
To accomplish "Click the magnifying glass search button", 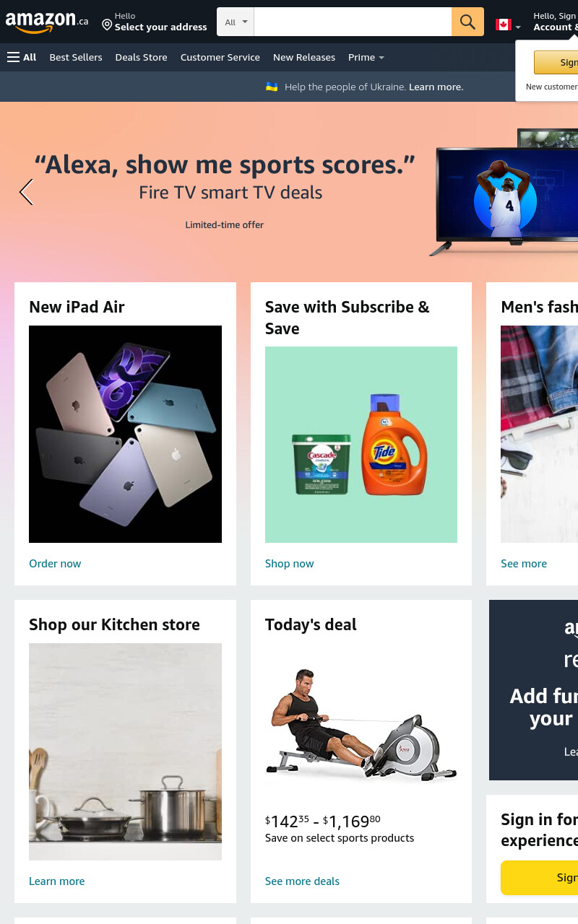I will (x=467, y=22).
